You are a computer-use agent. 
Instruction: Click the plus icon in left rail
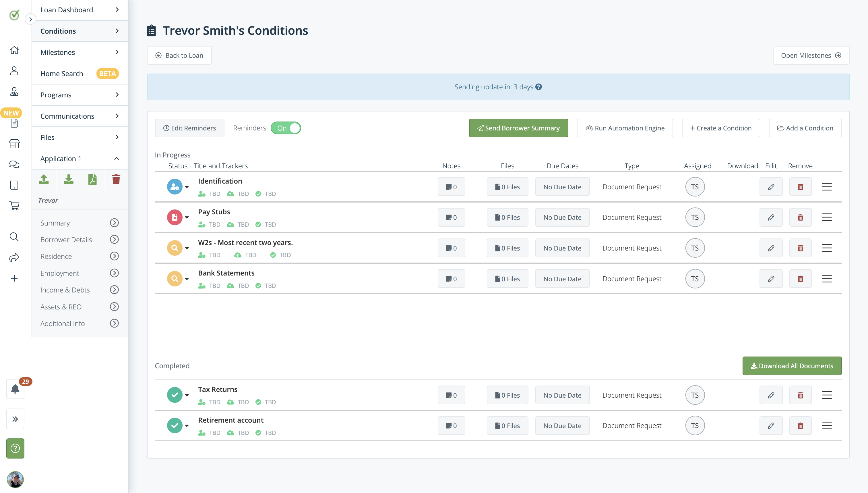pyautogui.click(x=14, y=278)
